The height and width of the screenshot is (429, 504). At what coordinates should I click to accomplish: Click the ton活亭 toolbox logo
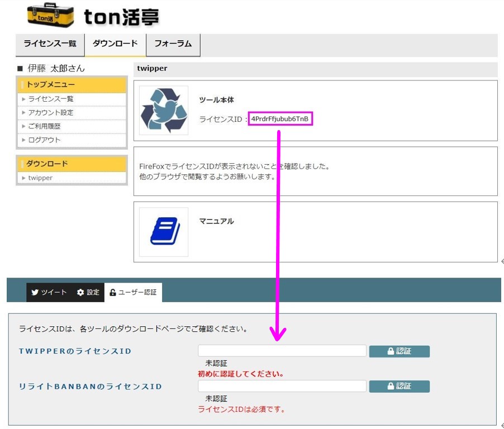point(50,16)
